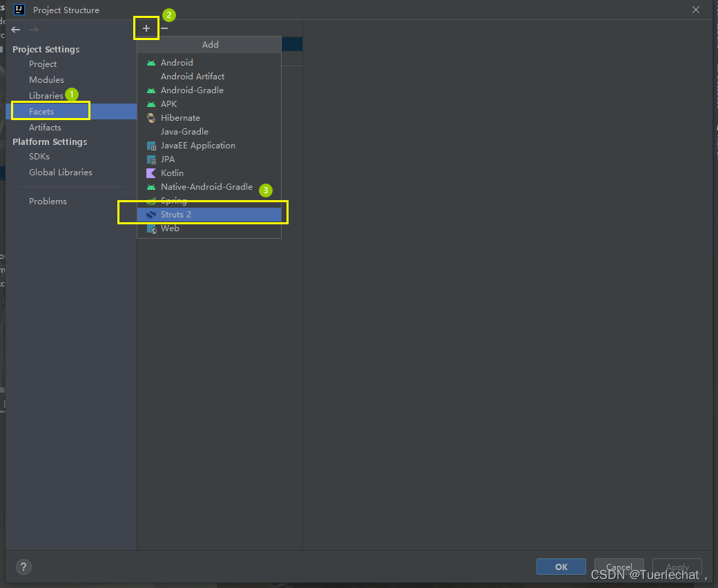Click the Hibernate icon in Add menu
718x588 pixels.
pos(151,118)
